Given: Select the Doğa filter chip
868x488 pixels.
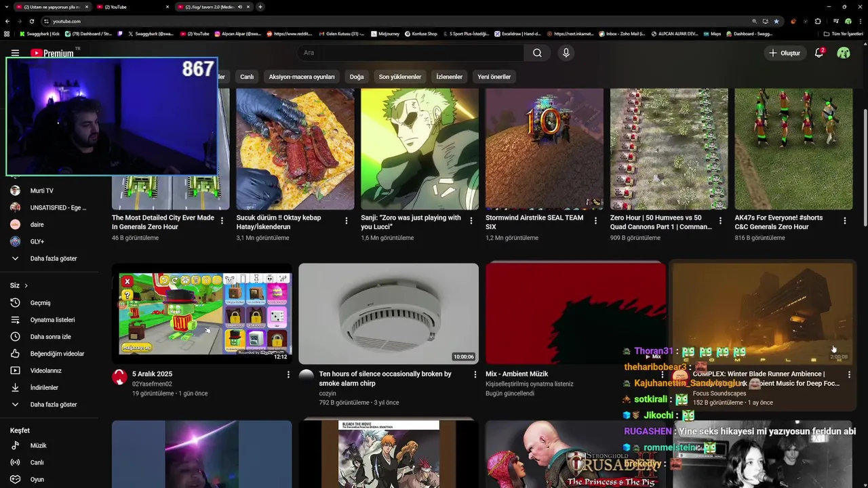Looking at the screenshot, I should coord(357,77).
